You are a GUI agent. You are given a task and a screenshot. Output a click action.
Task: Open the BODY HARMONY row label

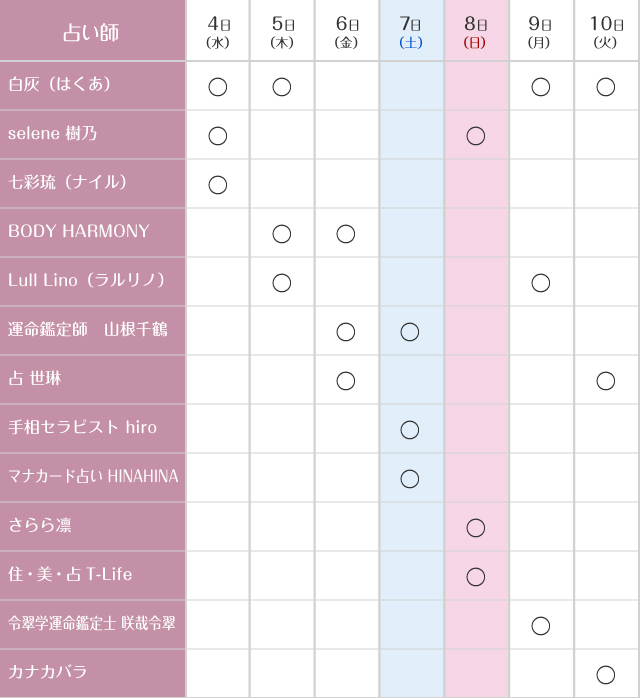point(79,232)
